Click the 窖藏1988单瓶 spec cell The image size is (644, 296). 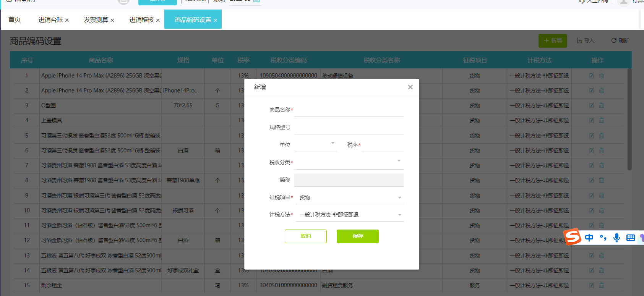tap(183, 180)
